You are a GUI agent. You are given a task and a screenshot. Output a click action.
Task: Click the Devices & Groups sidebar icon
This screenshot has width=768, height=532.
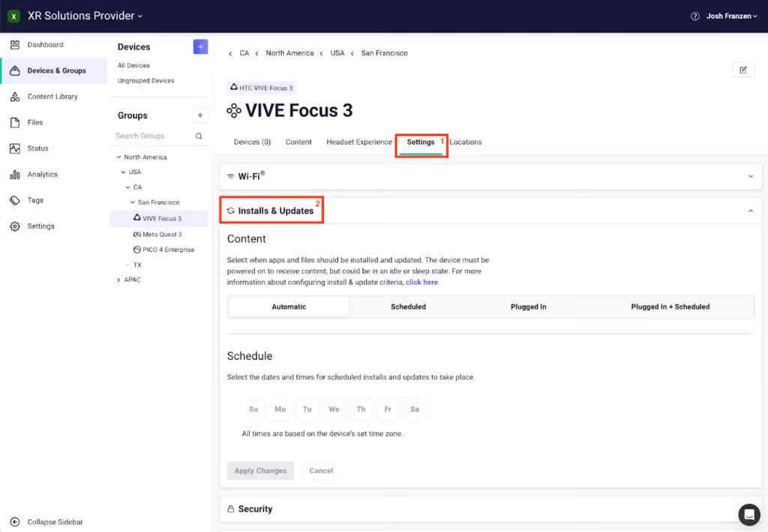pyautogui.click(x=15, y=70)
